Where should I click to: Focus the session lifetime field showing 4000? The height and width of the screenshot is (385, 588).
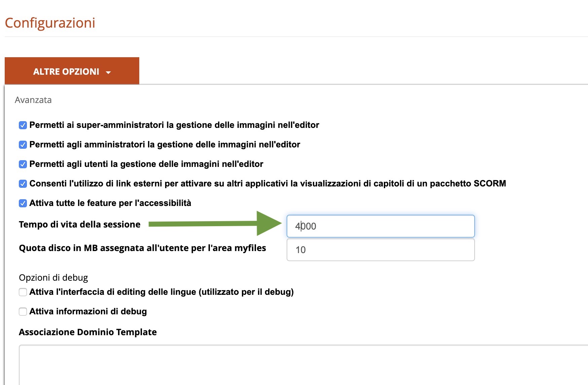tap(380, 226)
